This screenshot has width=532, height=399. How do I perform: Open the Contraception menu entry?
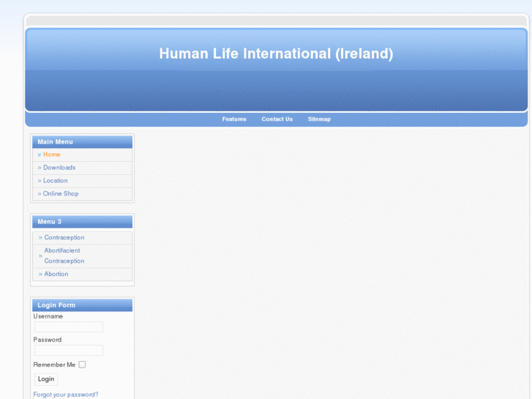click(64, 237)
